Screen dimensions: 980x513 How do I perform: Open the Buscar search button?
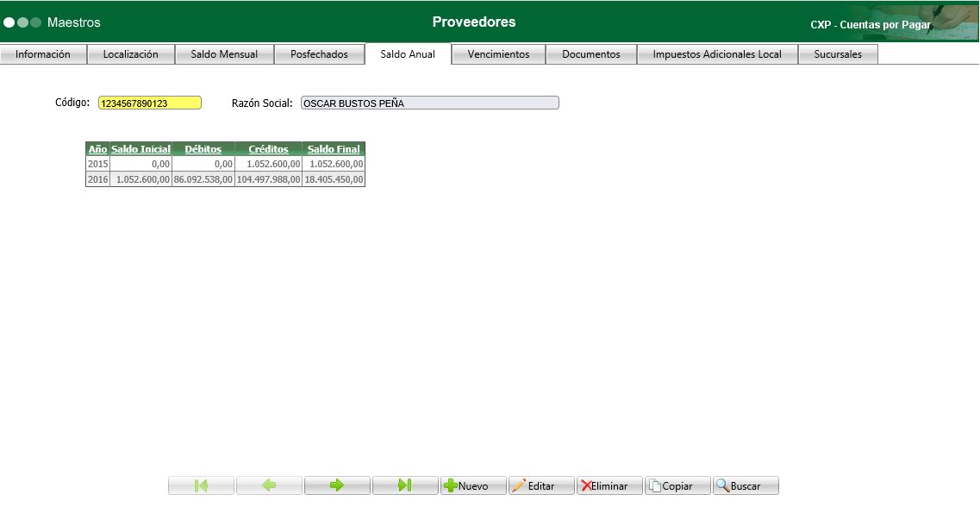click(x=746, y=485)
